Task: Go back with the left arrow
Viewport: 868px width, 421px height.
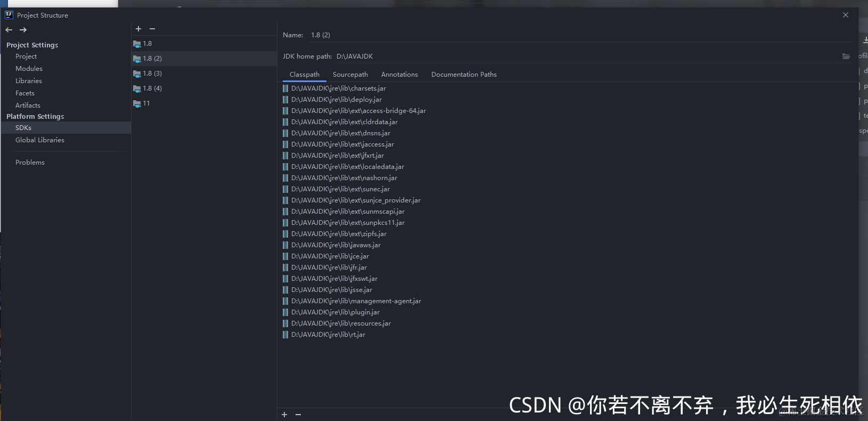Action: (x=9, y=30)
